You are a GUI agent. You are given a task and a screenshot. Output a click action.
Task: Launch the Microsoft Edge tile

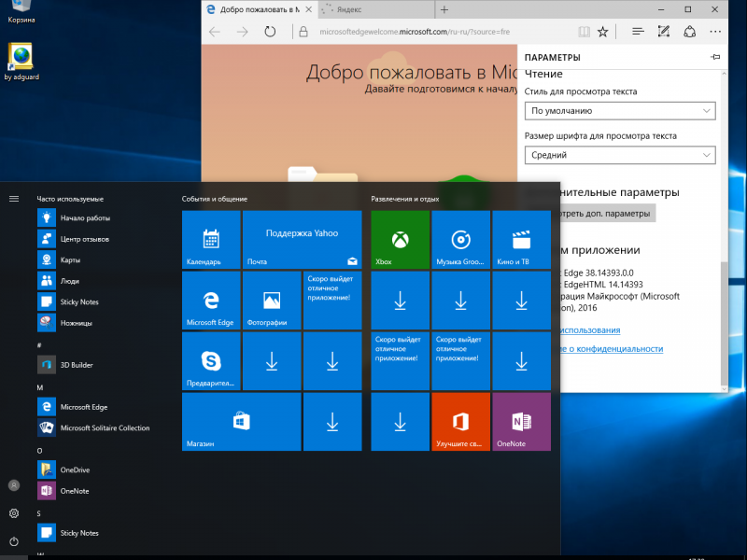pyautogui.click(x=211, y=301)
